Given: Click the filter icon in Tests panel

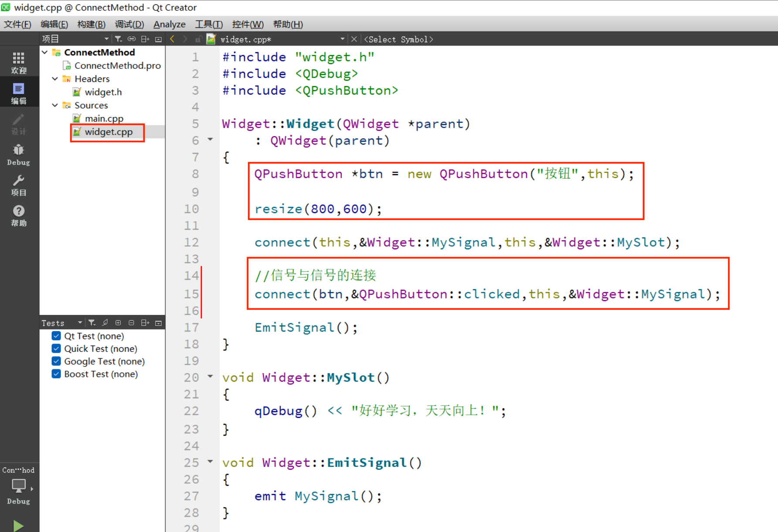Looking at the screenshot, I should (x=92, y=323).
